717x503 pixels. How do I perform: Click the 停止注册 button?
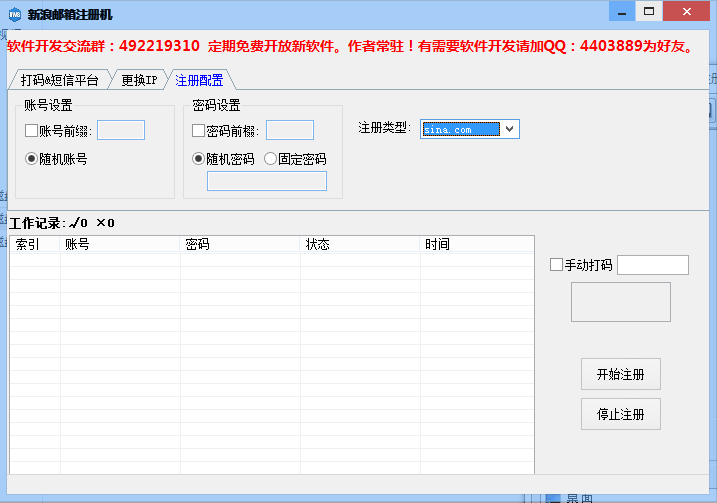[621, 414]
